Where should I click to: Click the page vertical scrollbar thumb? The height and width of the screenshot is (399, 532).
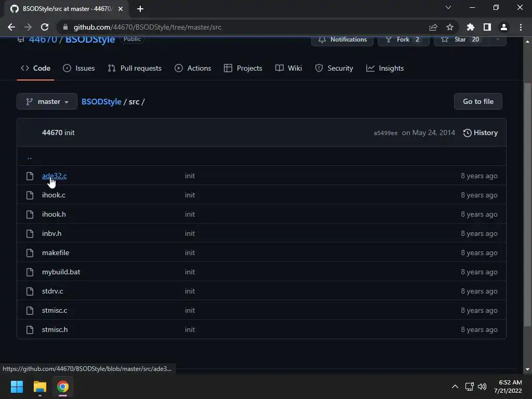tap(527, 205)
